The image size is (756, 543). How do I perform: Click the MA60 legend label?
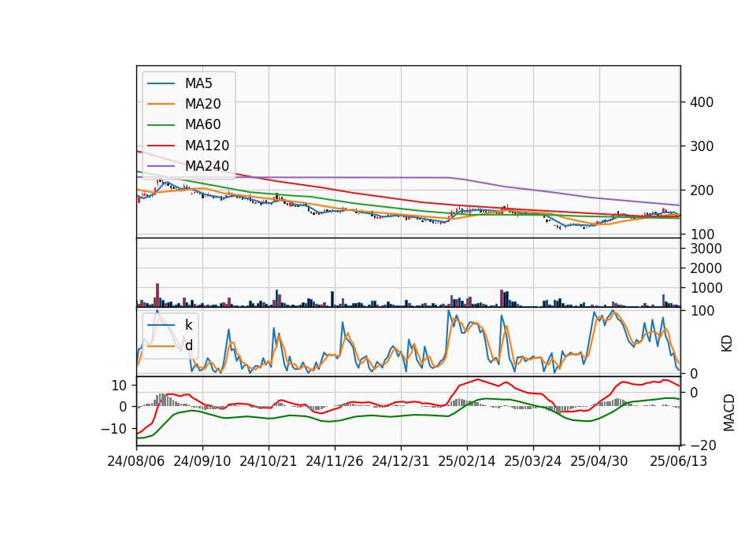point(202,125)
